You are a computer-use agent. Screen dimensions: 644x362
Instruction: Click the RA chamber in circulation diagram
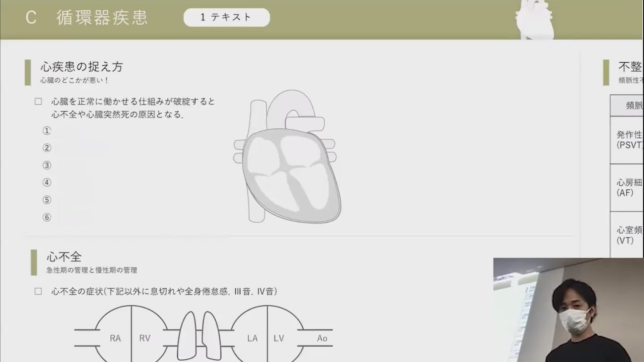pos(115,338)
